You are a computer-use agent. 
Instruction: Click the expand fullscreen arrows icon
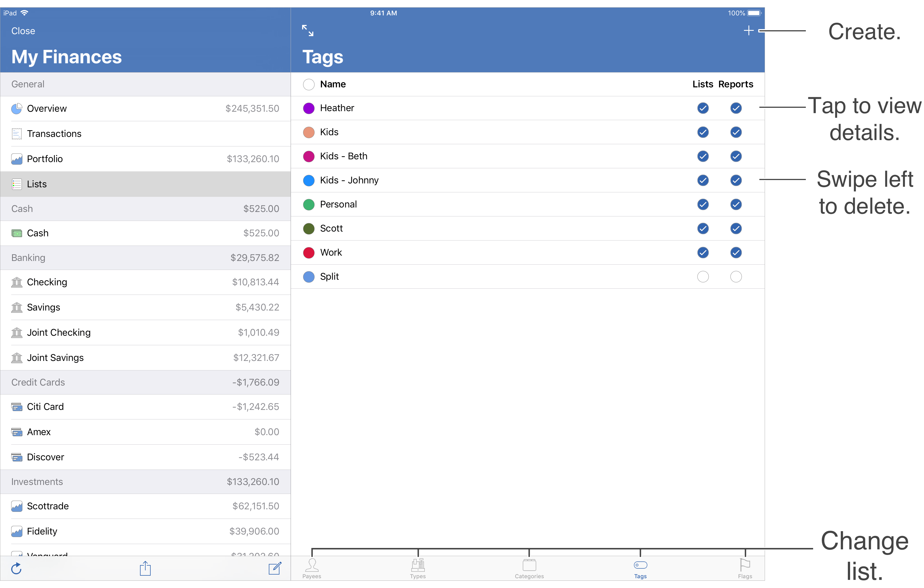(308, 31)
